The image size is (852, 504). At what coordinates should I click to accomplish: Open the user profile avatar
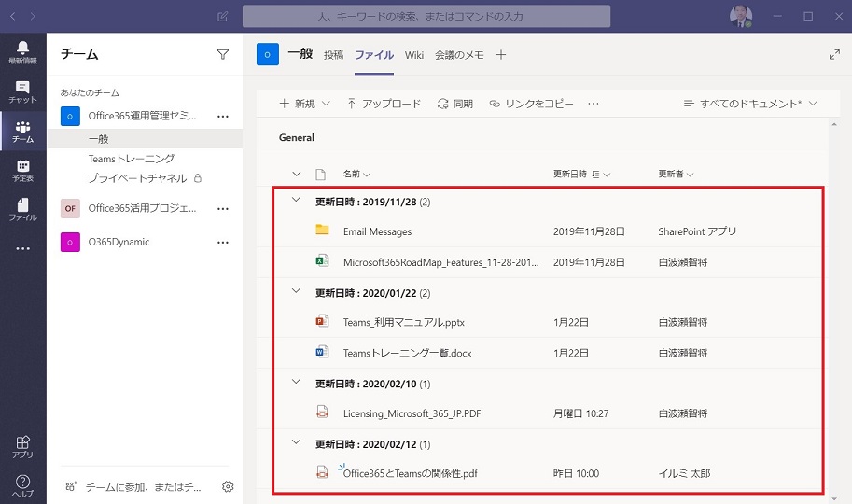pos(741,16)
